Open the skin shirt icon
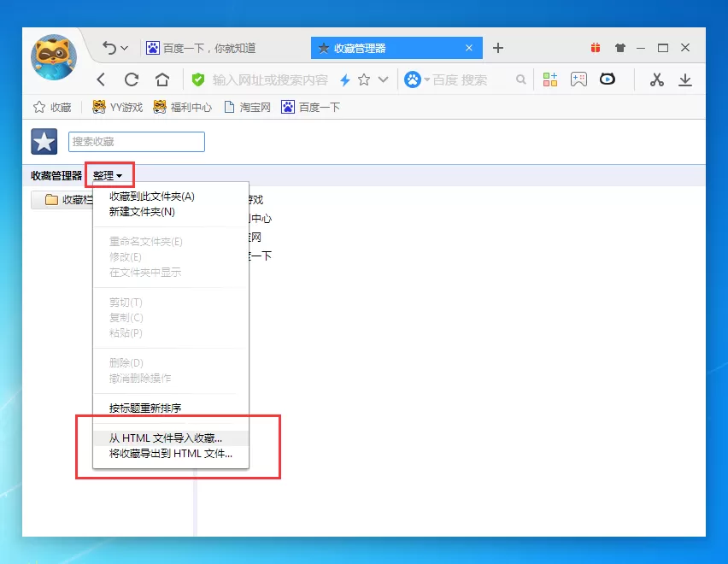Viewport: 728px width, 564px height. 619,47
